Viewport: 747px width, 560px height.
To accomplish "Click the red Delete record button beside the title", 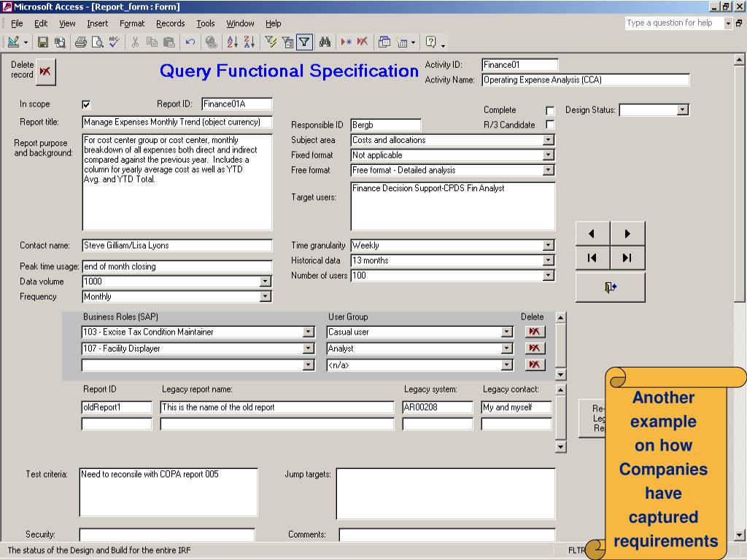I will (46, 72).
